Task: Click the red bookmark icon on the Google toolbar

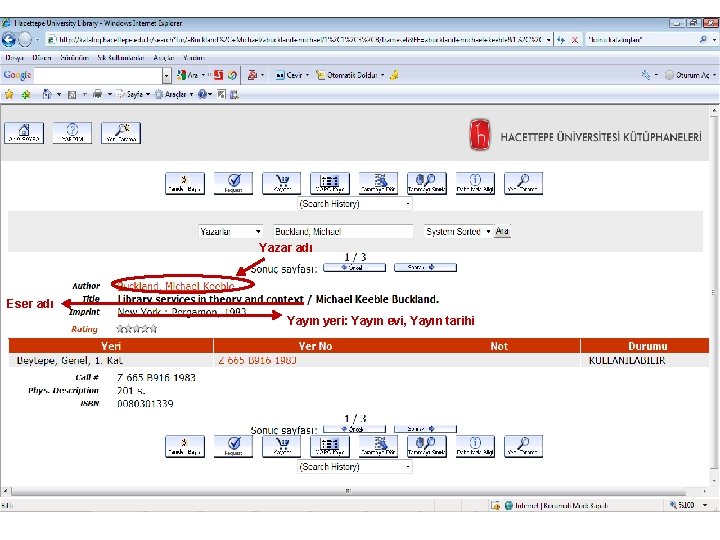Action: 219,75
